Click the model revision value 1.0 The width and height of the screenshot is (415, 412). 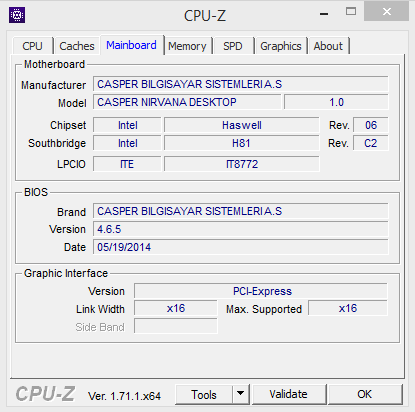click(336, 102)
